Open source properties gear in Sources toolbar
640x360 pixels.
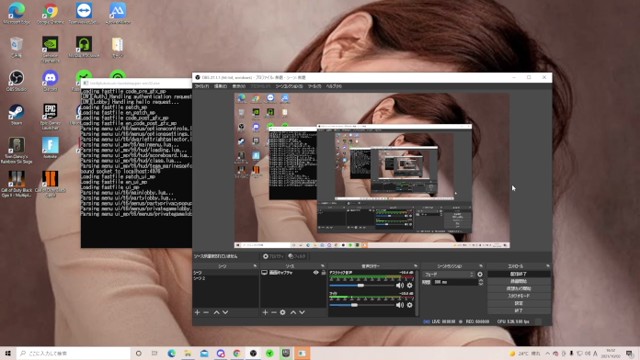pyautogui.click(x=282, y=312)
